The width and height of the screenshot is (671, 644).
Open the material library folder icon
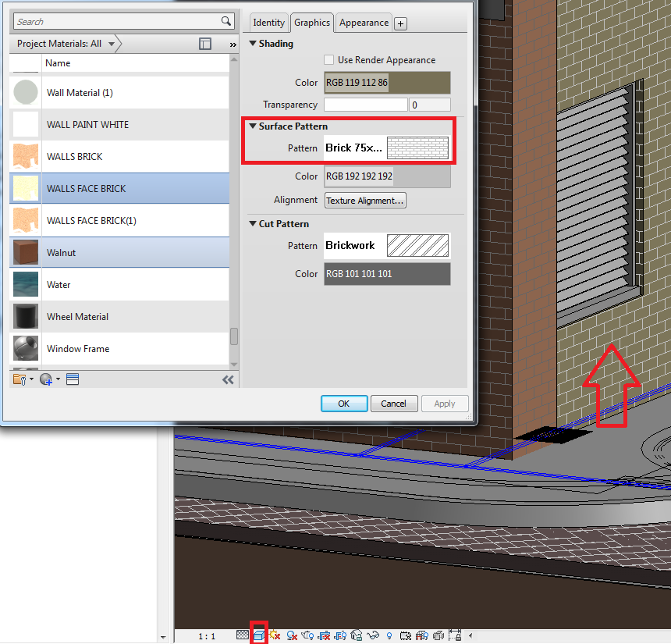tap(19, 379)
